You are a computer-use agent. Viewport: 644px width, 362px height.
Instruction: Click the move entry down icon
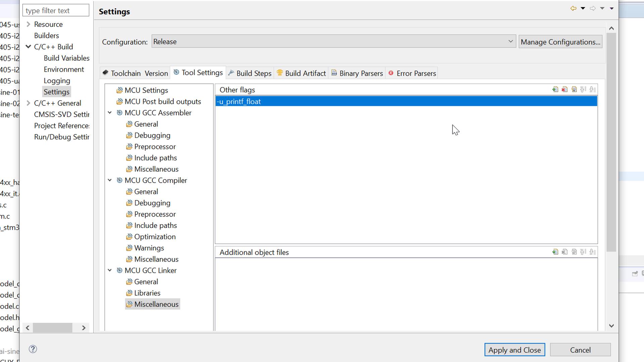(592, 89)
